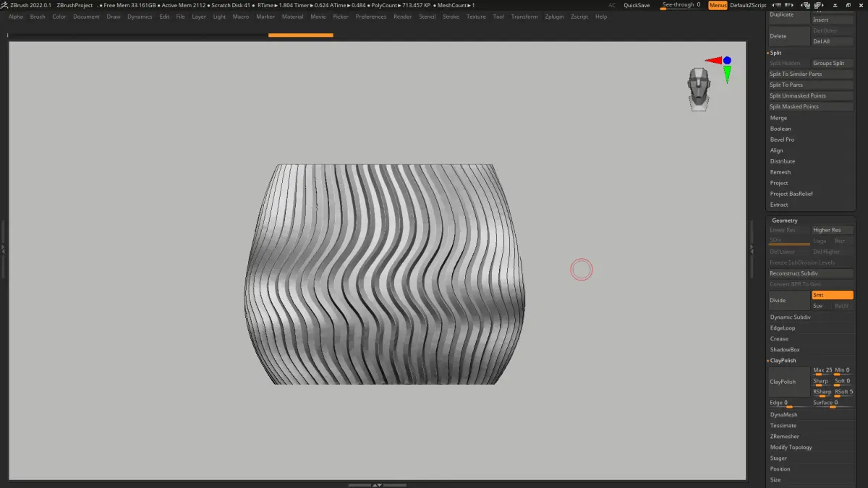Click the RSoft slider
Viewport: 868px width, 488px height.
tap(843, 393)
